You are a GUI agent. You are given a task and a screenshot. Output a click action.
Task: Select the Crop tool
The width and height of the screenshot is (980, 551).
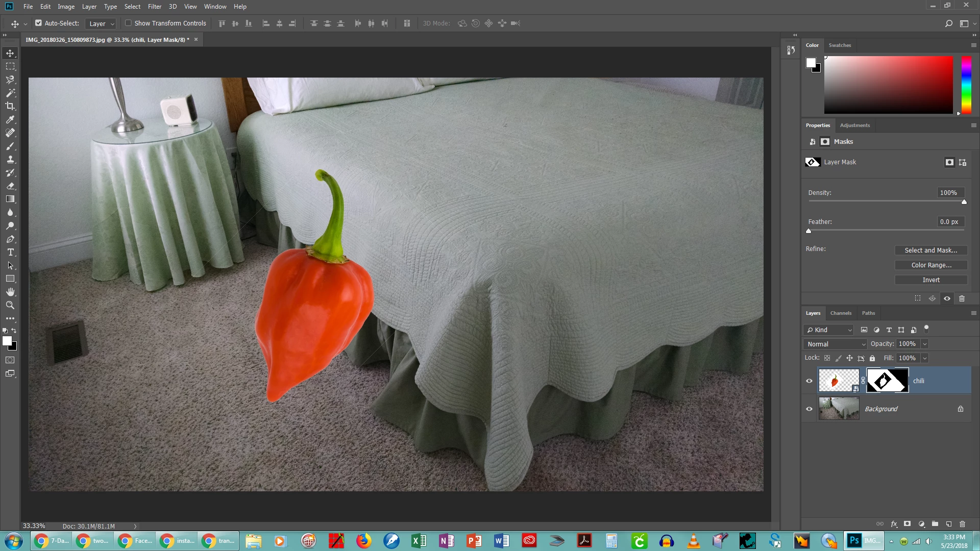10,106
